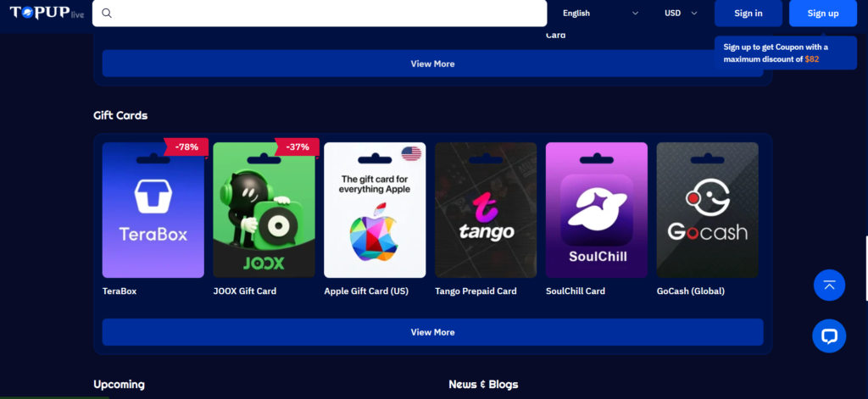Click the page scrollbar thumb

(x=866, y=269)
